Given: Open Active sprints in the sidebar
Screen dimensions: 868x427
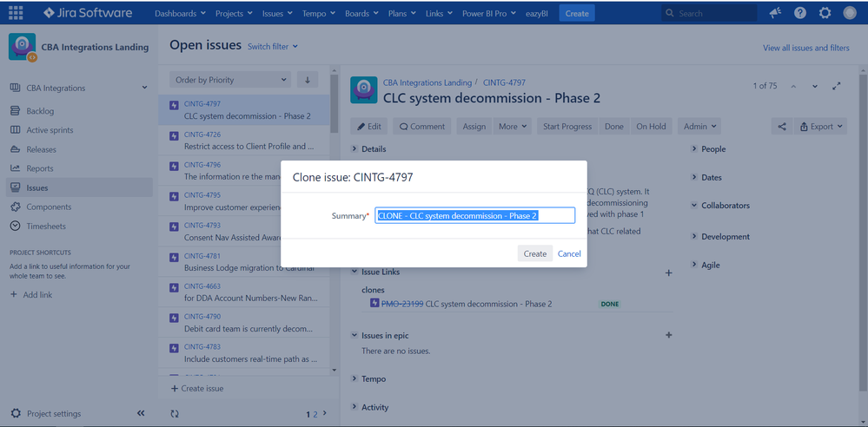Looking at the screenshot, I should pos(50,130).
